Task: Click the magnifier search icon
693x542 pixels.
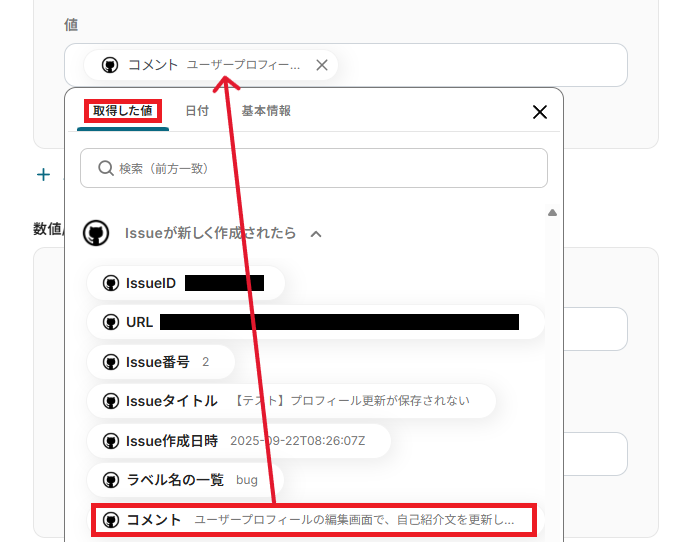Action: click(x=106, y=168)
